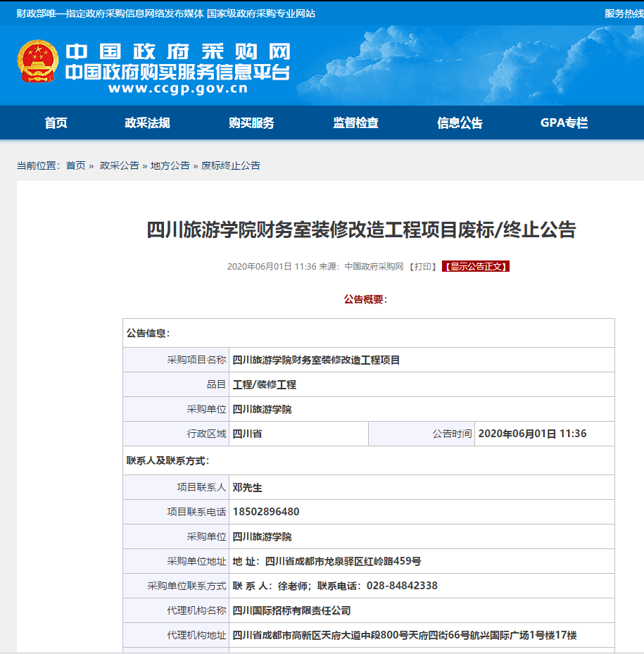The image size is (644, 654).
Task: Click the 首页 breadcrumb link
Action: pos(75,165)
